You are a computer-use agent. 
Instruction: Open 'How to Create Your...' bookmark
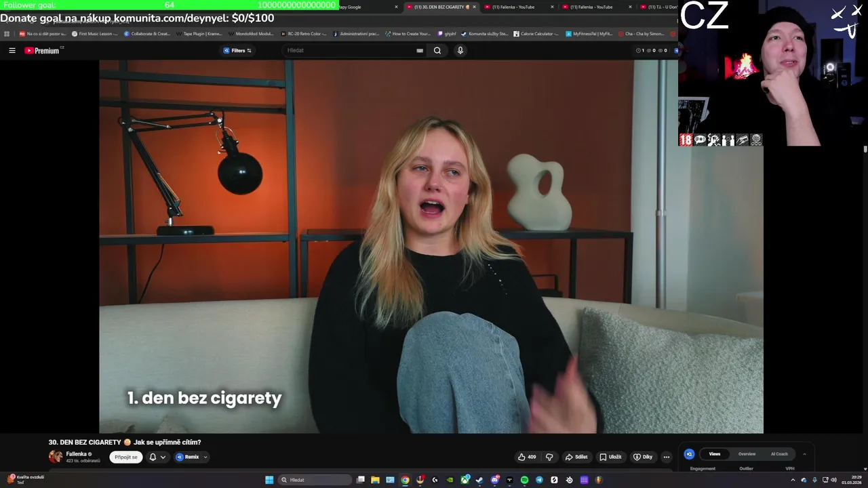[408, 33]
